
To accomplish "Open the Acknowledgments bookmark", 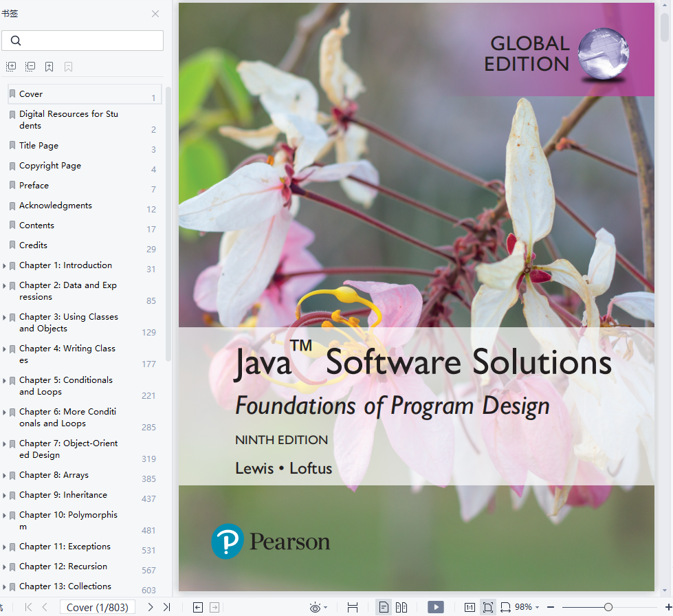I will point(85,206).
